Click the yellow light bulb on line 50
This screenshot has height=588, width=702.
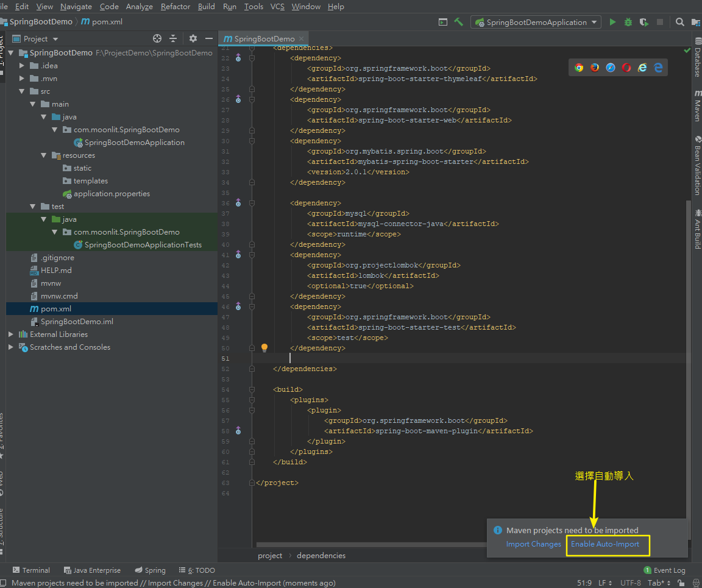pyautogui.click(x=264, y=347)
